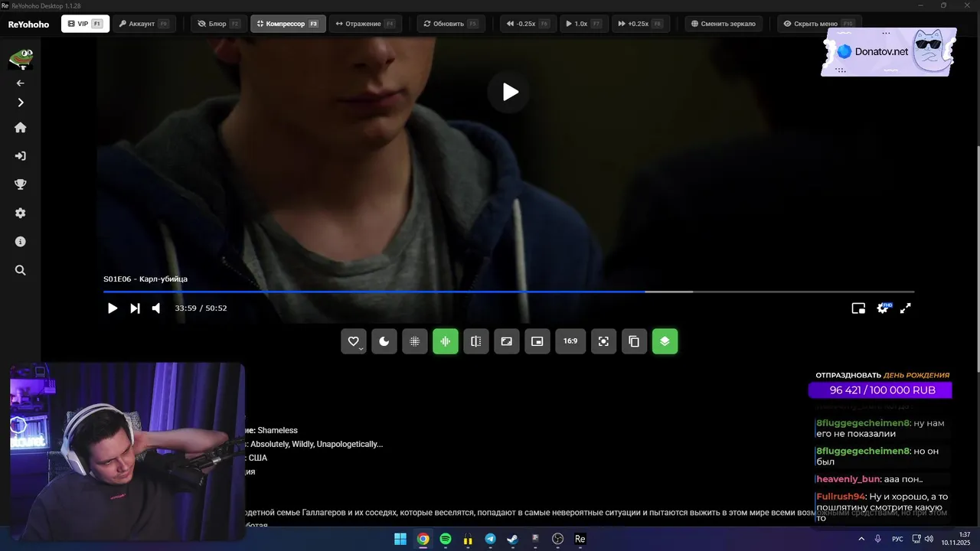The height and width of the screenshot is (551, 980).
Task: Open the Windows Start menu
Action: 400,540
